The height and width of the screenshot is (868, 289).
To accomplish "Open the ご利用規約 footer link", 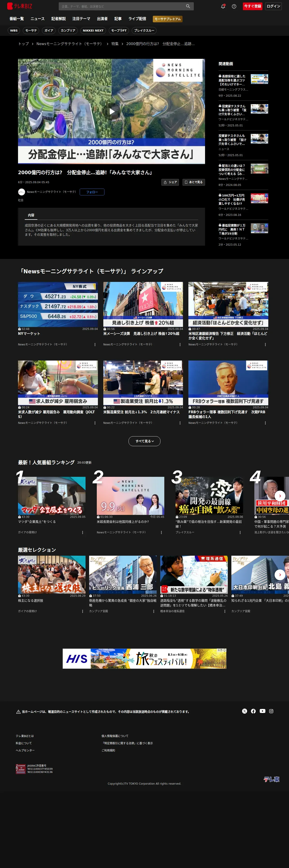I will 108,750.
